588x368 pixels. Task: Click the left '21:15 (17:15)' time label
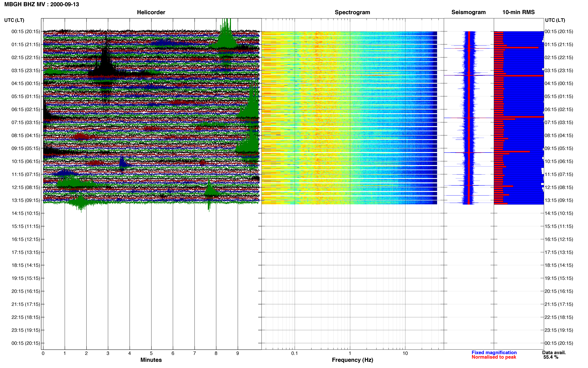pyautogui.click(x=26, y=304)
